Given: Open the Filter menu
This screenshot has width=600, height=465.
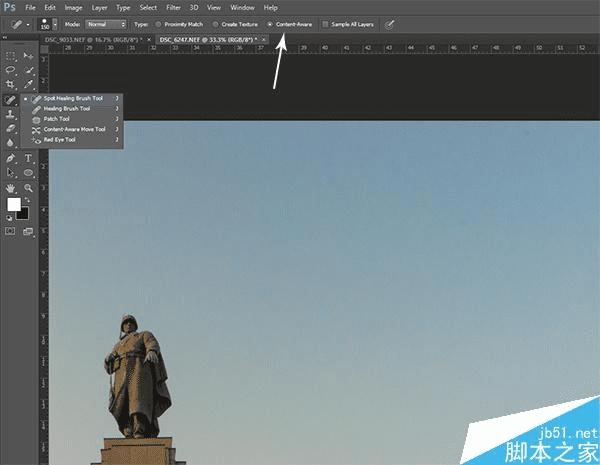Looking at the screenshot, I should (173, 7).
